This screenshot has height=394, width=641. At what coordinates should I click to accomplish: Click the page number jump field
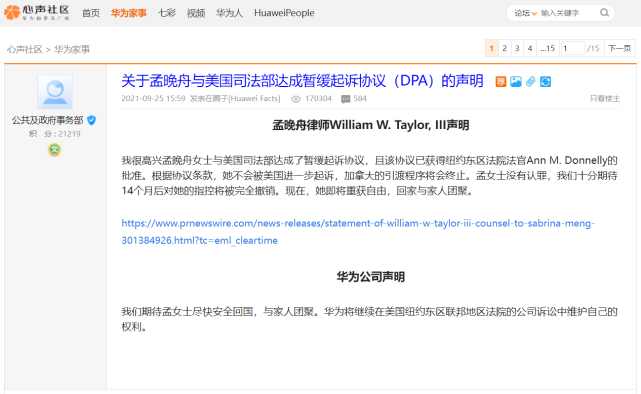tap(573, 48)
